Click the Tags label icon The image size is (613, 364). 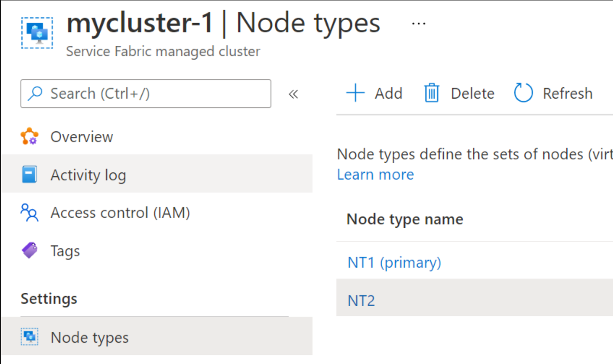point(31,250)
